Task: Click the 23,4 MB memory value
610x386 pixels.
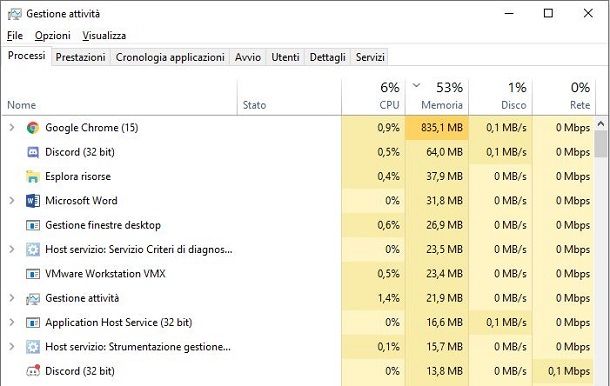Action: click(x=444, y=274)
